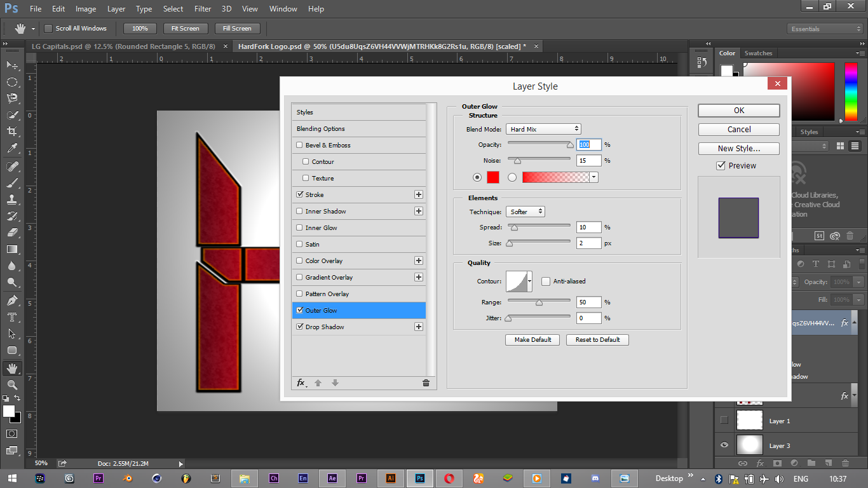Toggle the Anti-aliased checkbox
Screen dimensions: 868x488
(x=545, y=281)
